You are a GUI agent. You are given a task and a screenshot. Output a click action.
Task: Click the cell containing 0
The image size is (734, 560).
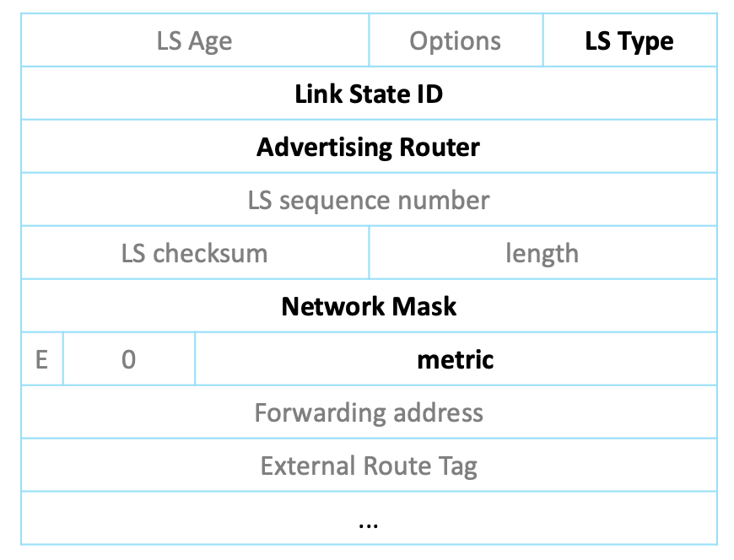click(x=128, y=359)
